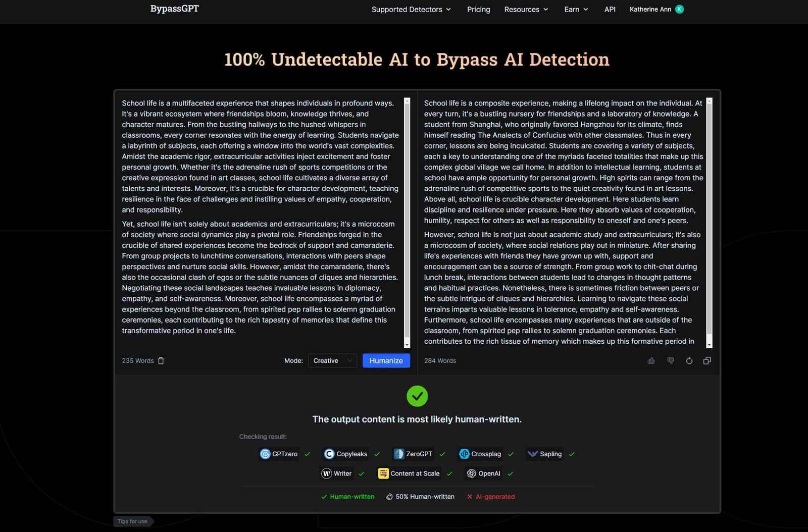Click the Crossplag detector icon
Image resolution: width=808 pixels, height=532 pixels.
click(x=465, y=454)
